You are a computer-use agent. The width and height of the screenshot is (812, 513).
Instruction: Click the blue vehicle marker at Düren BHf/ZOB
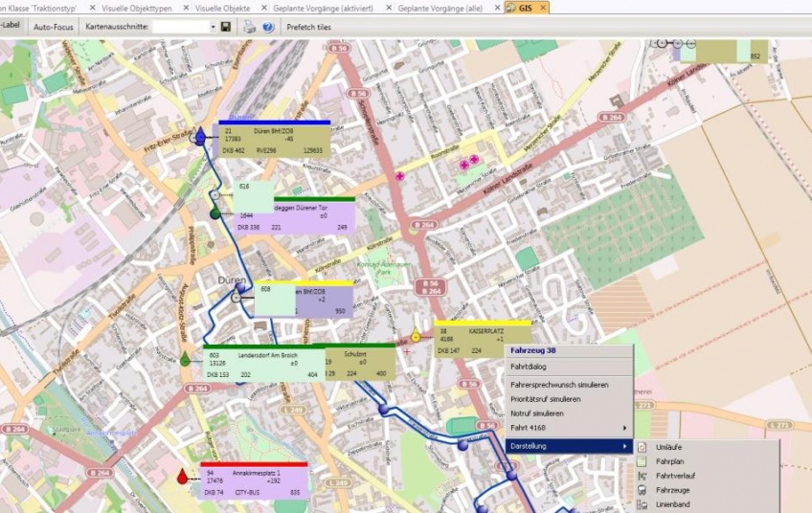[x=200, y=138]
